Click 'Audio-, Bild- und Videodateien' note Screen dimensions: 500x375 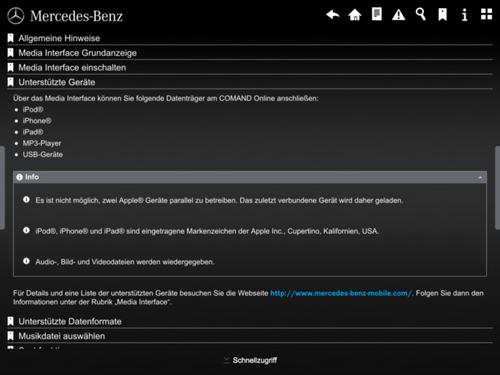[x=125, y=262]
